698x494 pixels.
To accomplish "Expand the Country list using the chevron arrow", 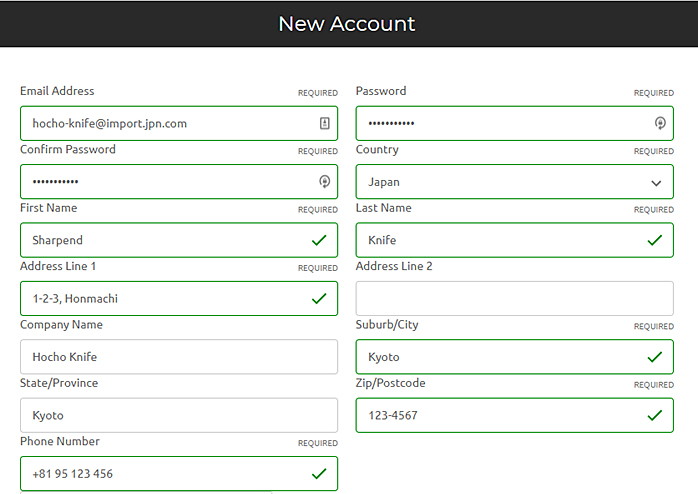I will pos(656,183).
